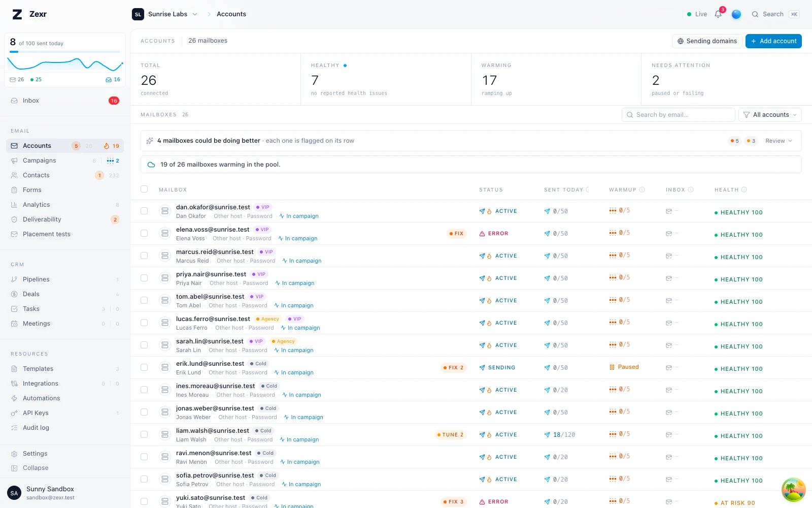Click the AT RISK 90 health on yuki.sato row

735,503
